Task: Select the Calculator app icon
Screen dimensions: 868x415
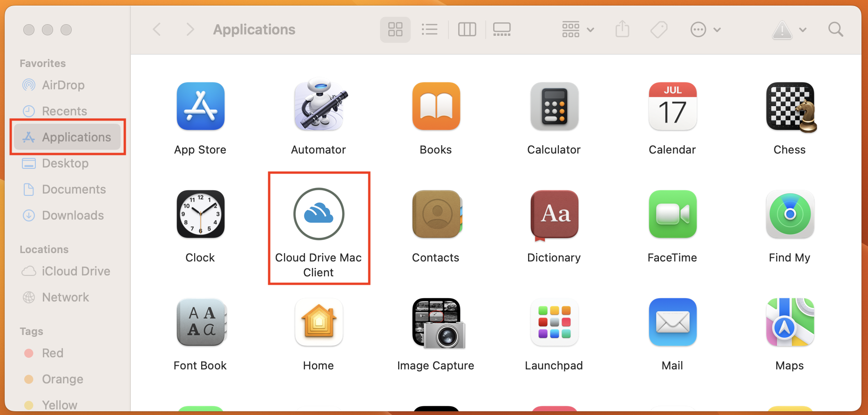Action: point(554,107)
